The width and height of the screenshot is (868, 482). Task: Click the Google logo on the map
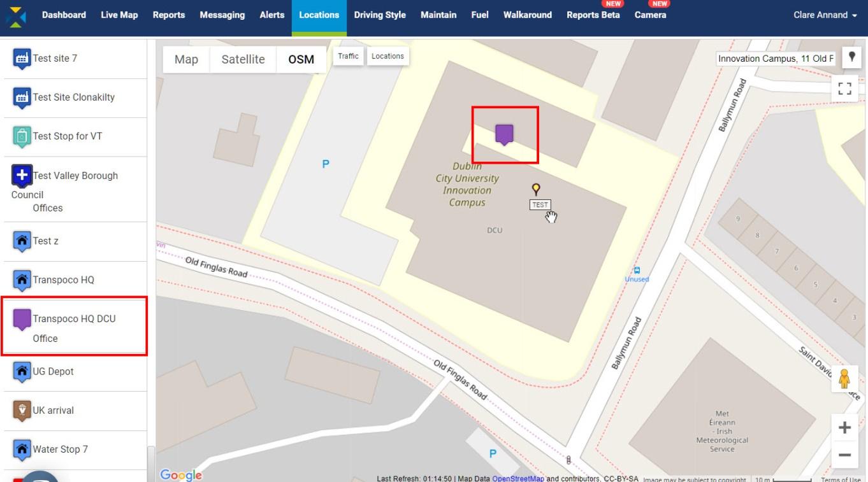(181, 475)
